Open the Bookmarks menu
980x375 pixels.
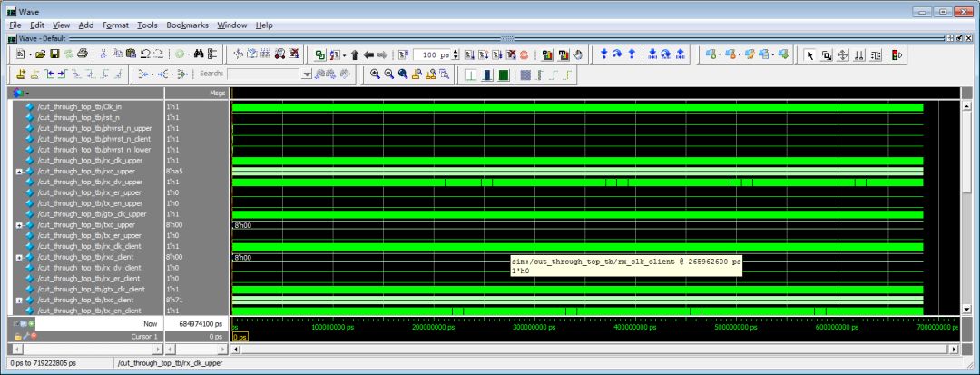(x=188, y=25)
